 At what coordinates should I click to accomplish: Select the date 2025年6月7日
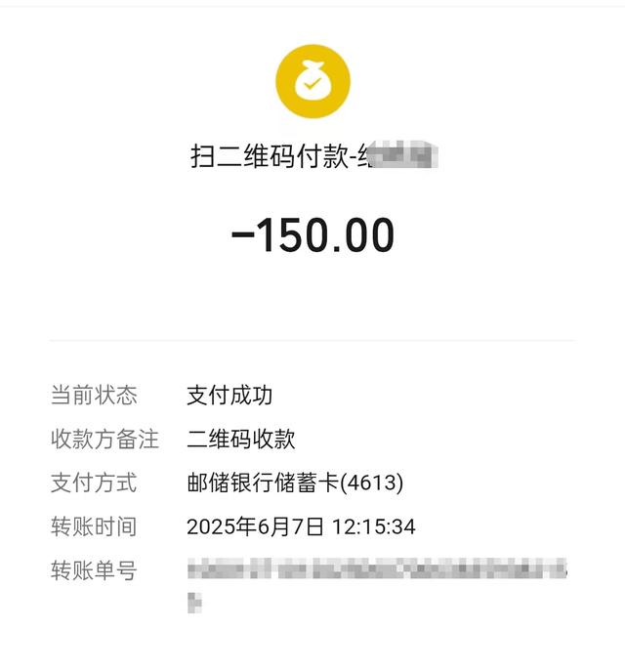pos(255,527)
